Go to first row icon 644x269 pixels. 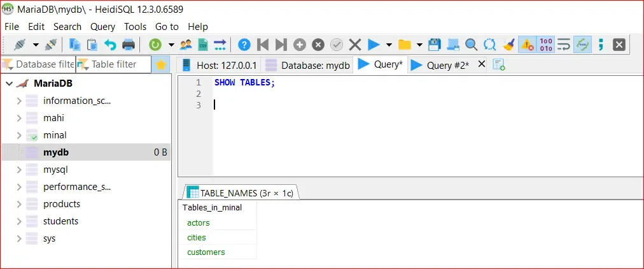pos(262,45)
